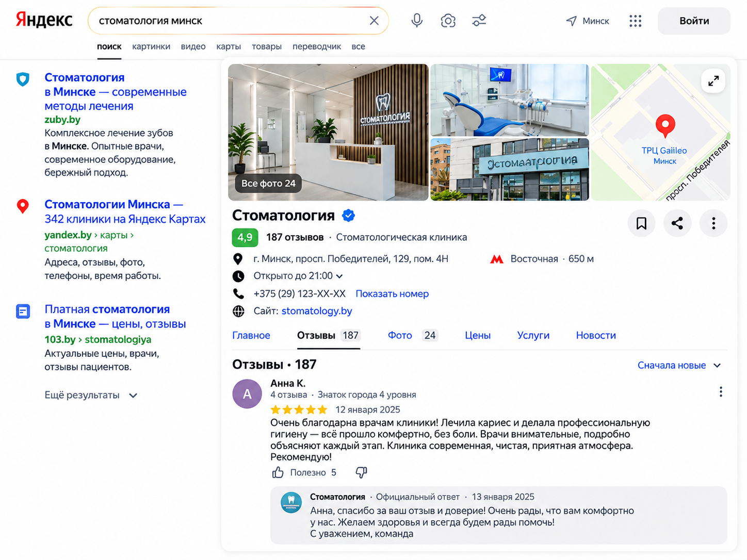Select the поиск tab
This screenshot has height=560, width=747.
(109, 46)
